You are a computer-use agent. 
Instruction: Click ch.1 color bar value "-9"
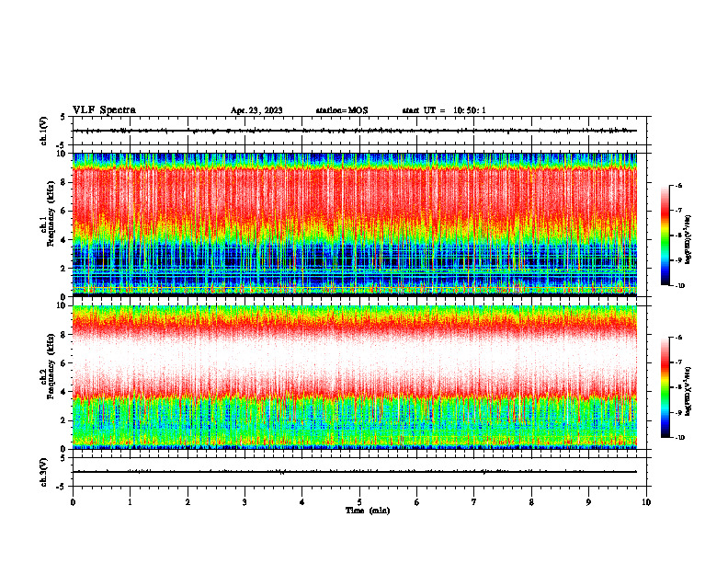click(x=678, y=260)
